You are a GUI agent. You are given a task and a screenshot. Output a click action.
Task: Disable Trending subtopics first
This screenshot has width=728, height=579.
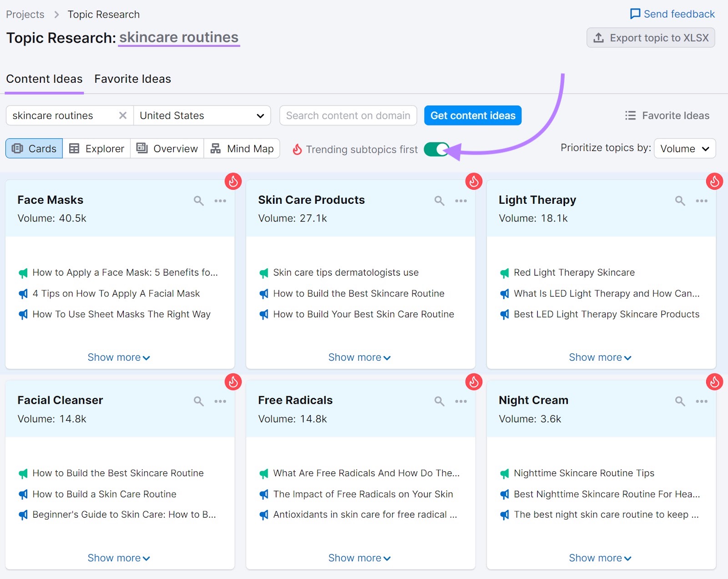(x=436, y=149)
